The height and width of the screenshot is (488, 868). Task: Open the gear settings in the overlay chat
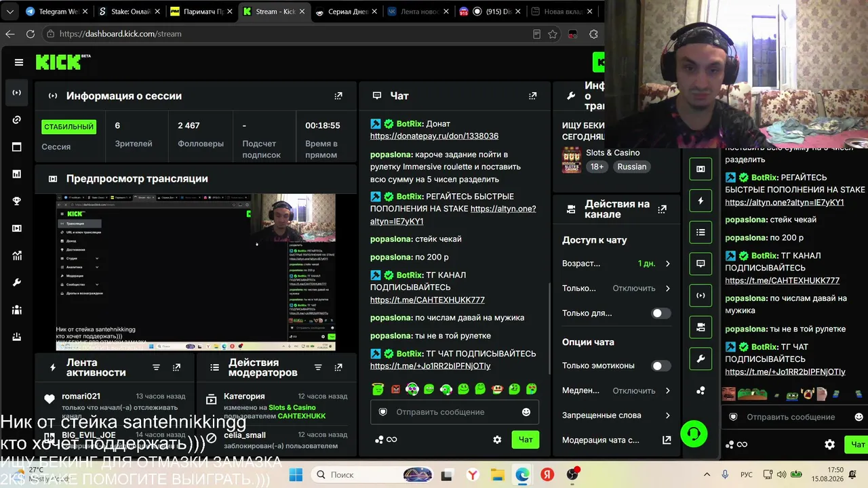click(x=829, y=445)
